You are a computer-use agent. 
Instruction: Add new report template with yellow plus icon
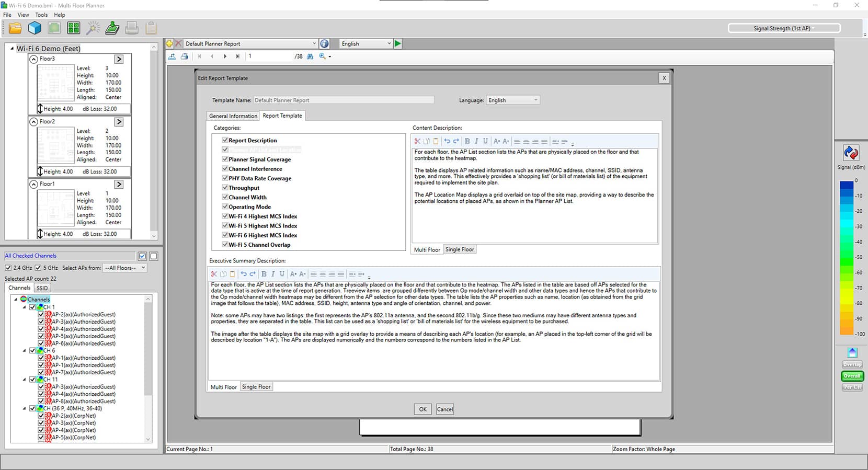click(x=169, y=44)
